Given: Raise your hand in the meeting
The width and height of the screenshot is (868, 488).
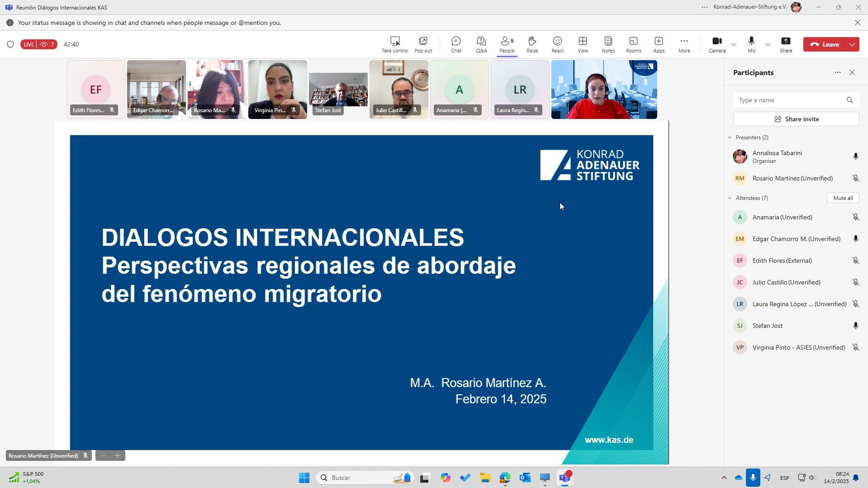Looking at the screenshot, I should pos(532,44).
